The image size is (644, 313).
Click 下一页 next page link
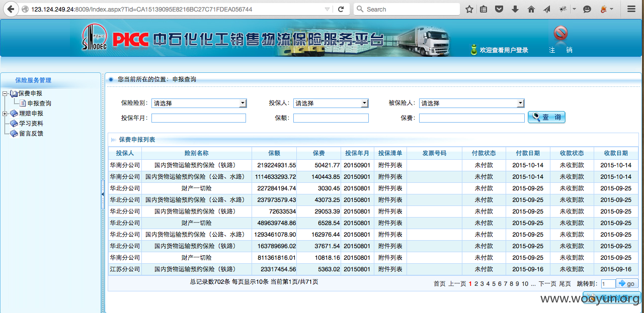click(547, 284)
